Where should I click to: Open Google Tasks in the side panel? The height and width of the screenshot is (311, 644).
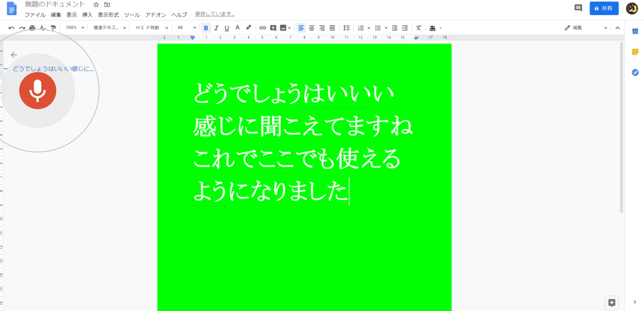[635, 72]
